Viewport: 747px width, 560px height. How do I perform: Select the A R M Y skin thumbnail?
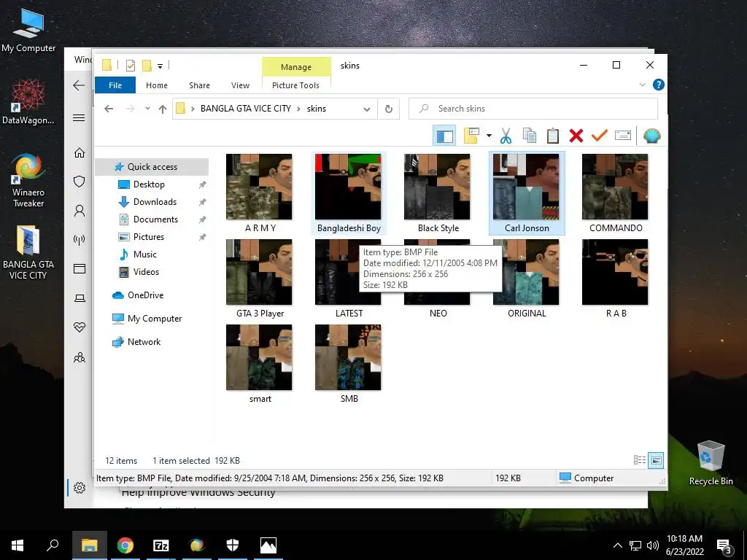(259, 187)
